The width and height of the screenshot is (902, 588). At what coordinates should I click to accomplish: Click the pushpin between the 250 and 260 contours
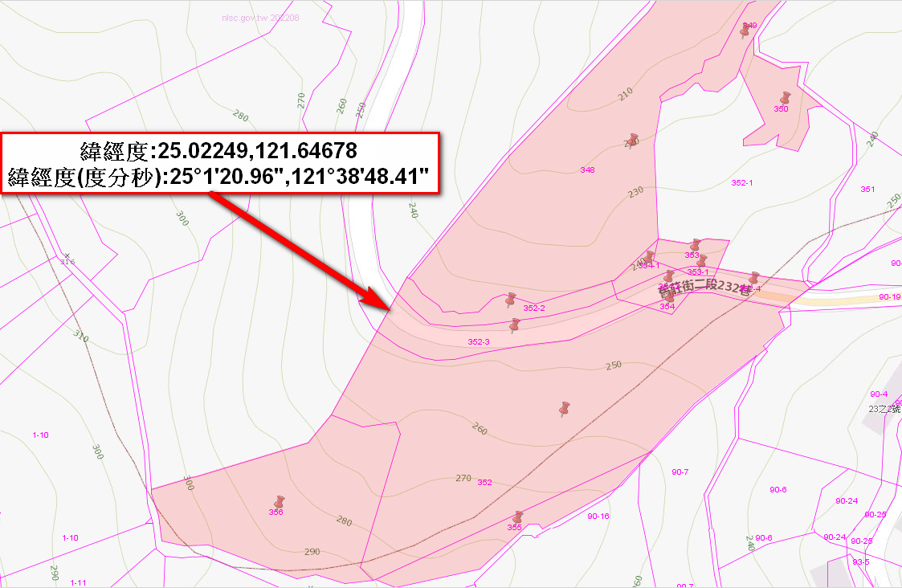pyautogui.click(x=565, y=409)
